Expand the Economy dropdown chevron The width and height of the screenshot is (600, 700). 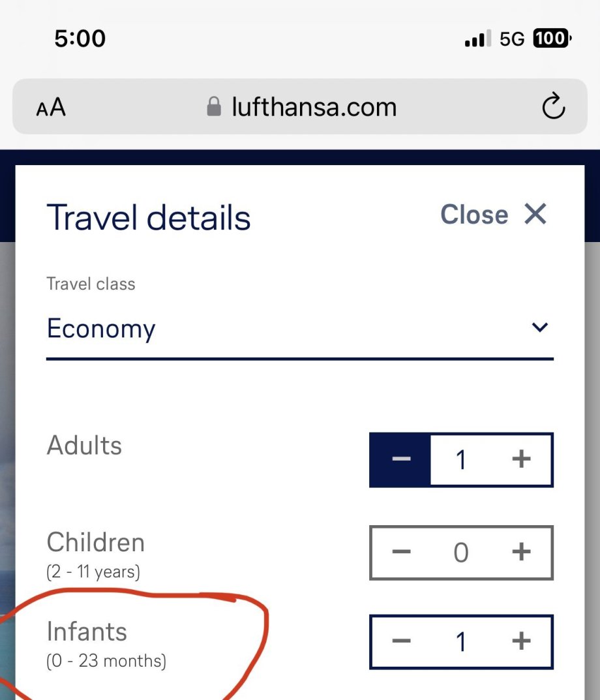539,327
